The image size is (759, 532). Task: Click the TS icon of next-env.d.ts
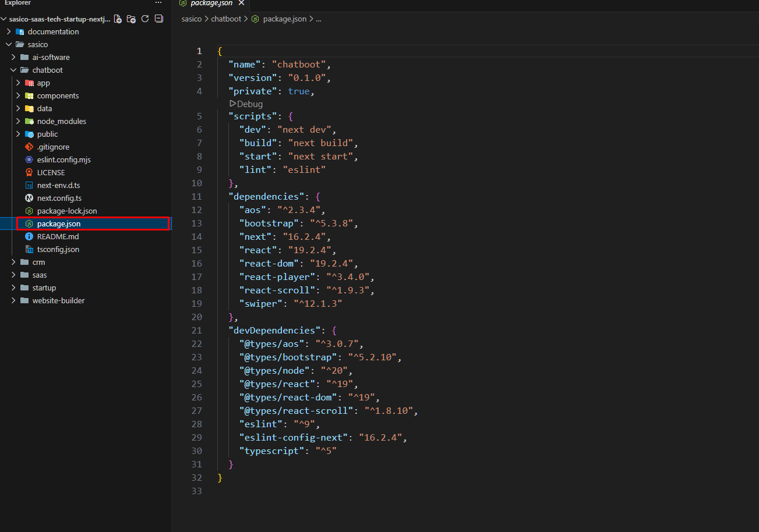coord(29,185)
